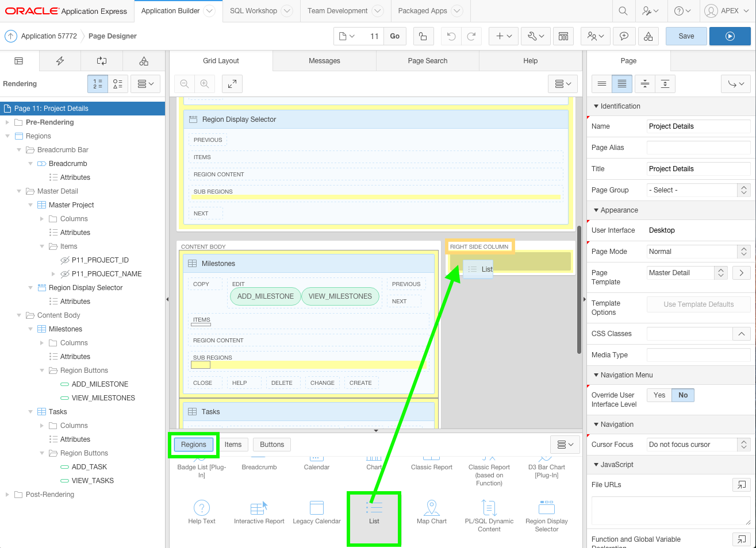Screen dimensions: 756x548
Task: Show the Buttons gallery
Action: coord(271,445)
